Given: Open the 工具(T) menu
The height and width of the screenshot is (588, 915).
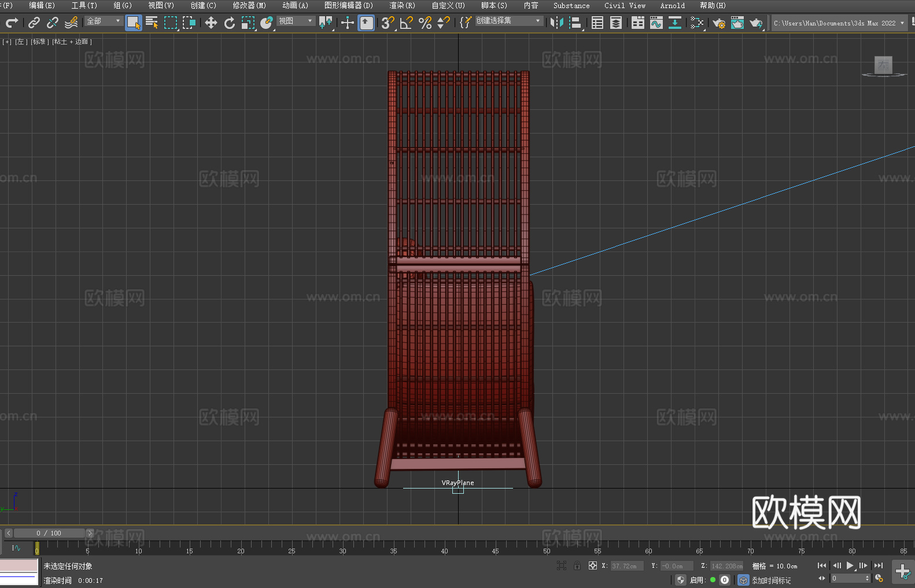Looking at the screenshot, I should [84, 5].
